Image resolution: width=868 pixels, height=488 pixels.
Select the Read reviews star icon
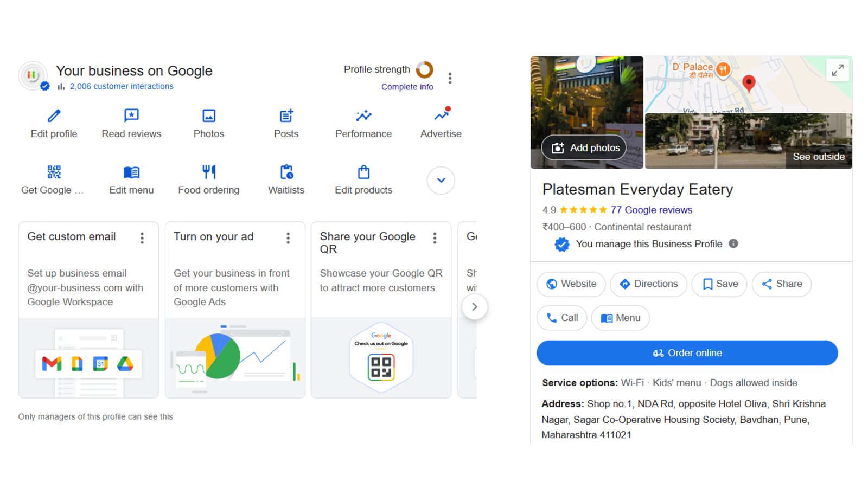[131, 115]
